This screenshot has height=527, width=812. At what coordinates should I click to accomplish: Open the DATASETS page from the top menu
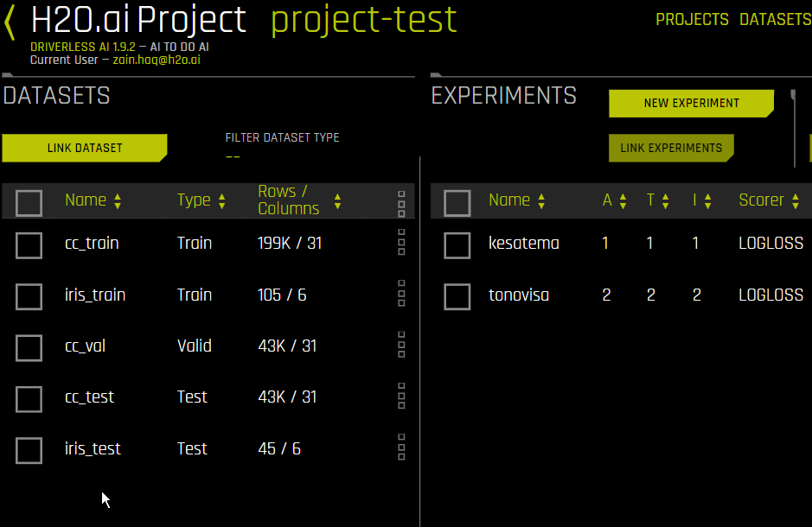775,19
